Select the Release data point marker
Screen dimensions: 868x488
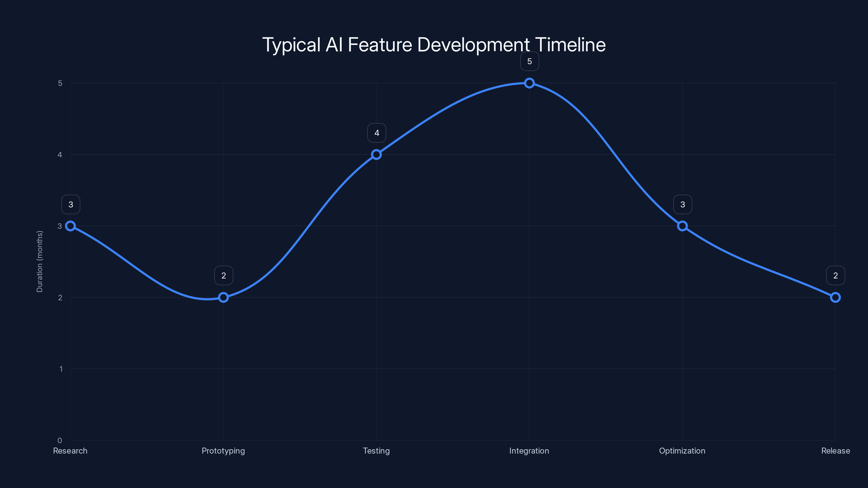coord(835,297)
